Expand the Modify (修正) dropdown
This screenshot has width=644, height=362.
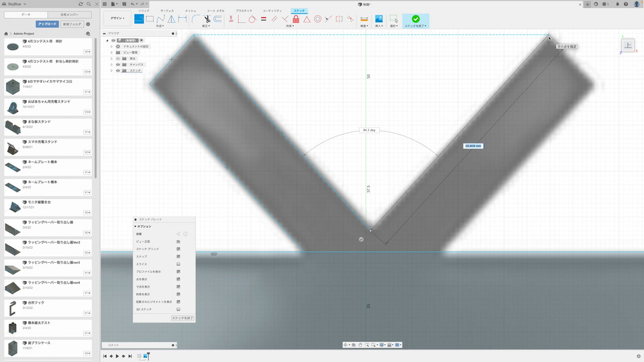pos(206,26)
